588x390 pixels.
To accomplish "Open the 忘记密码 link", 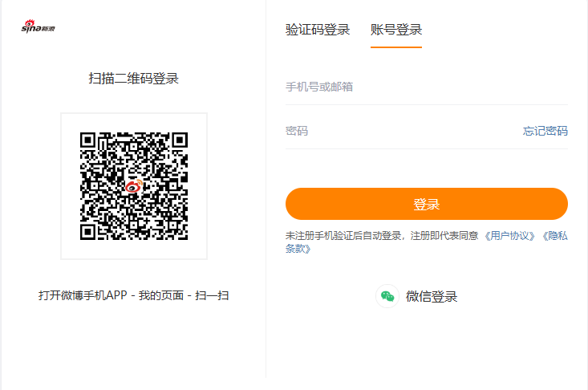I will (545, 131).
